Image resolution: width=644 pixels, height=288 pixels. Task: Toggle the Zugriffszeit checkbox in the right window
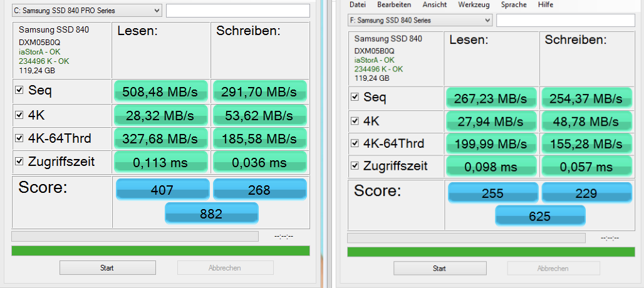(x=355, y=166)
